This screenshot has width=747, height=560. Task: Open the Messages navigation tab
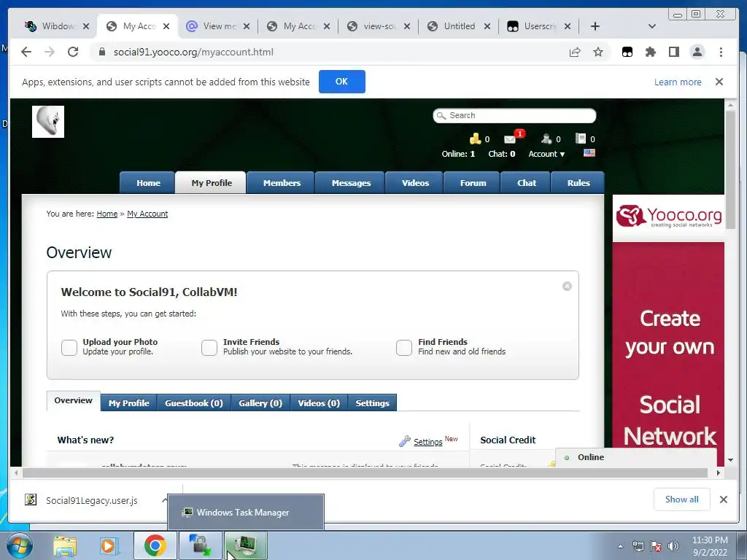pyautogui.click(x=351, y=183)
